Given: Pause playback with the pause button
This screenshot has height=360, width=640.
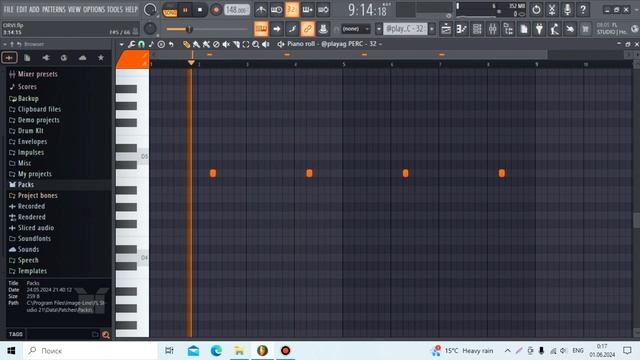Looking at the screenshot, I should [185, 10].
